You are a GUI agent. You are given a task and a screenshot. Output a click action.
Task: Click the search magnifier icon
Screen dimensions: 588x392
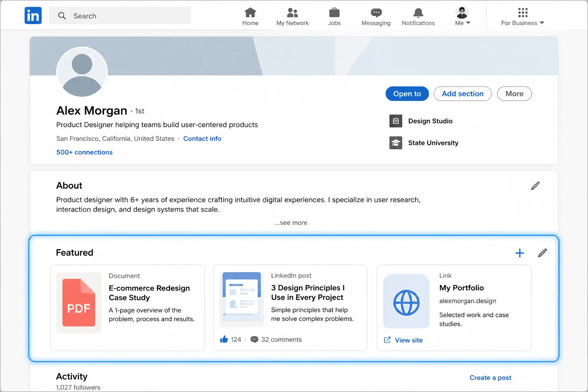coord(62,16)
